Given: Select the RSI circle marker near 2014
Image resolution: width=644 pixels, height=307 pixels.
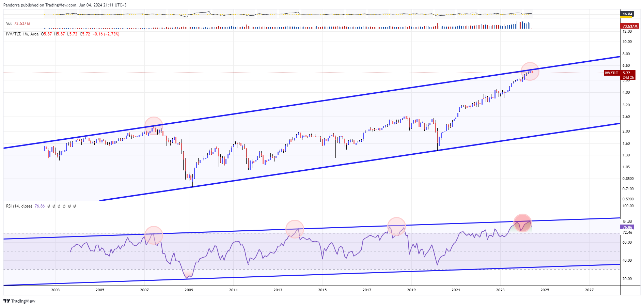Looking at the screenshot, I should (295, 229).
